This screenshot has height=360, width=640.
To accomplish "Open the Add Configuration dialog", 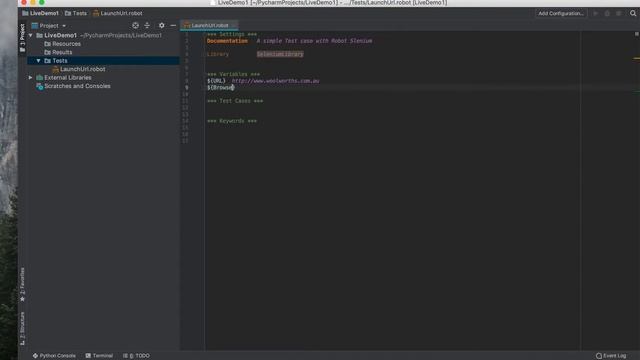I will coord(561,13).
